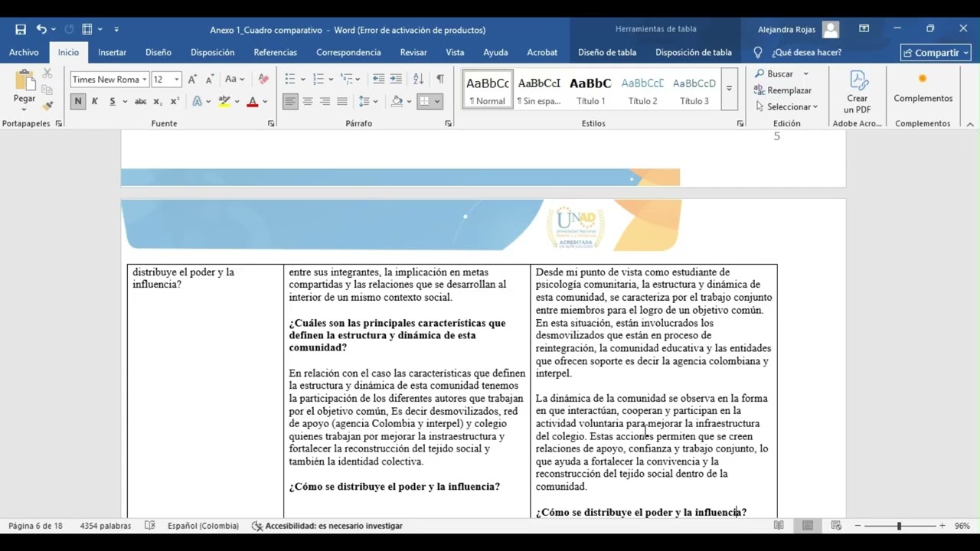The height and width of the screenshot is (551, 980).
Task: Increase font size with the grow icon
Action: pos(192,79)
